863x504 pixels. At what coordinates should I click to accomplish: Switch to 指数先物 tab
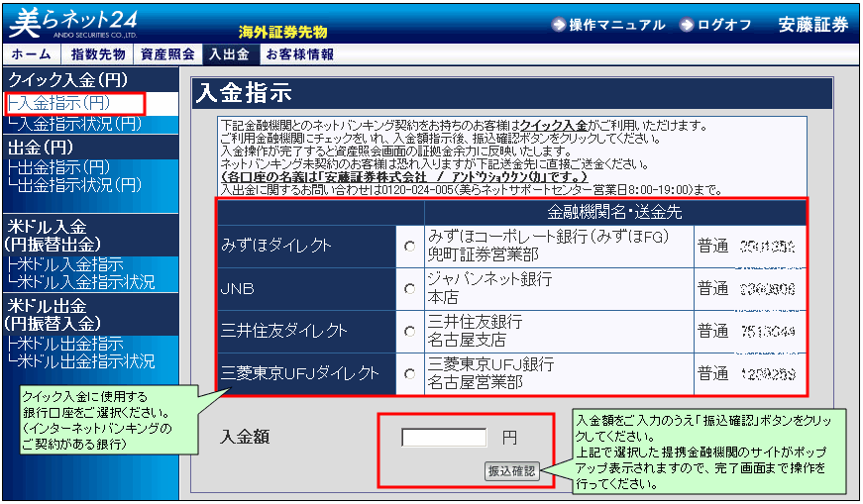tap(98, 53)
